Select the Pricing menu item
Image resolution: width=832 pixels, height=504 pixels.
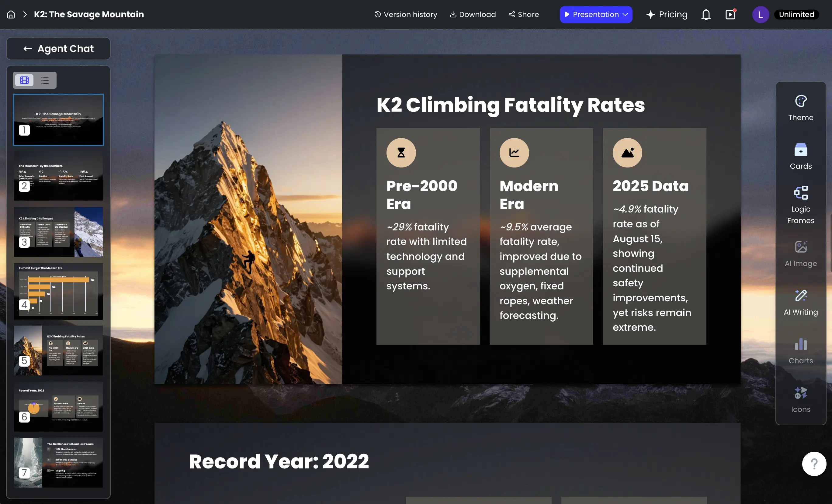667,14
